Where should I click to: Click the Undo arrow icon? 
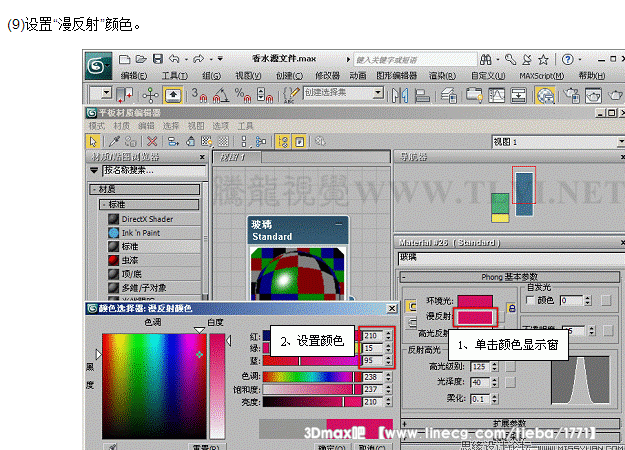174,59
